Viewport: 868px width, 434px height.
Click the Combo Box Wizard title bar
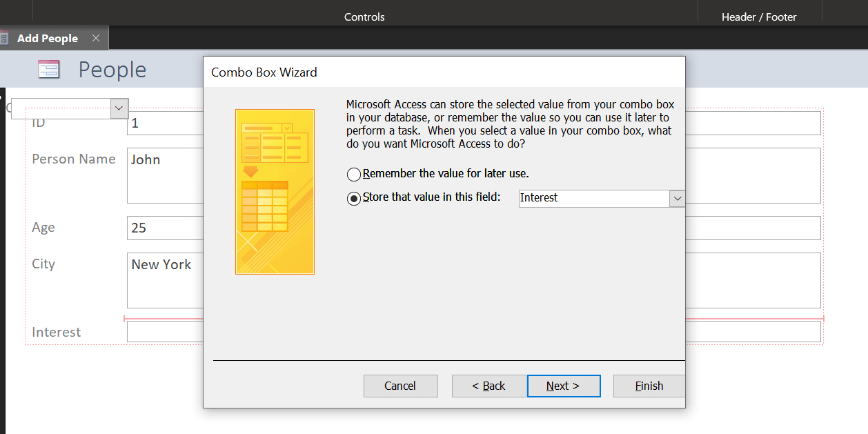click(x=444, y=72)
